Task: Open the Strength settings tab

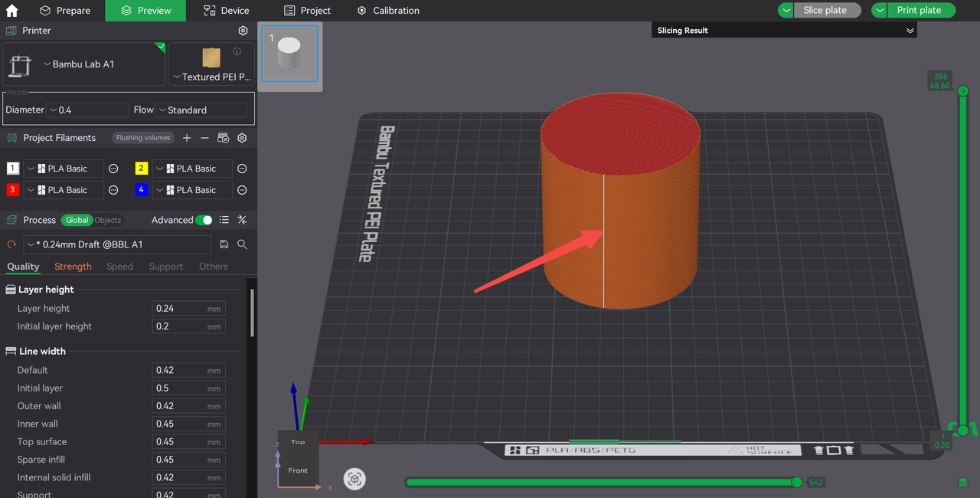Action: coord(73,267)
